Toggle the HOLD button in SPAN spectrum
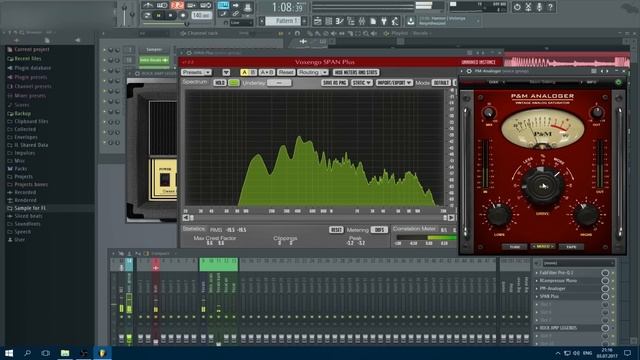The width and height of the screenshot is (640, 360). pos(220,82)
